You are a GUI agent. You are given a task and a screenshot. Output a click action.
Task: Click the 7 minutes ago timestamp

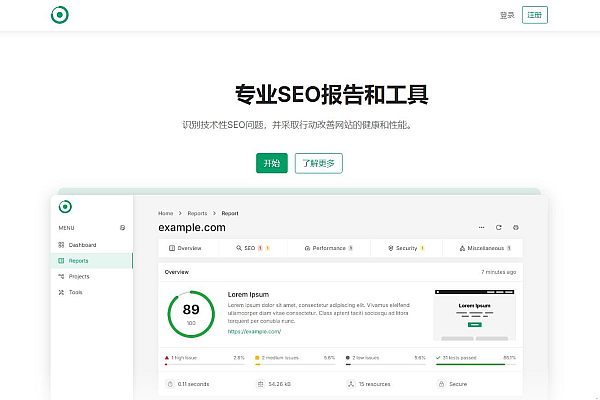(x=498, y=272)
